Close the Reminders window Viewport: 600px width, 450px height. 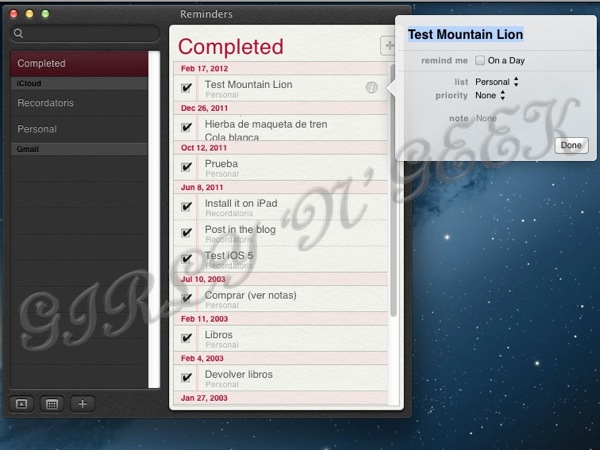click(14, 14)
